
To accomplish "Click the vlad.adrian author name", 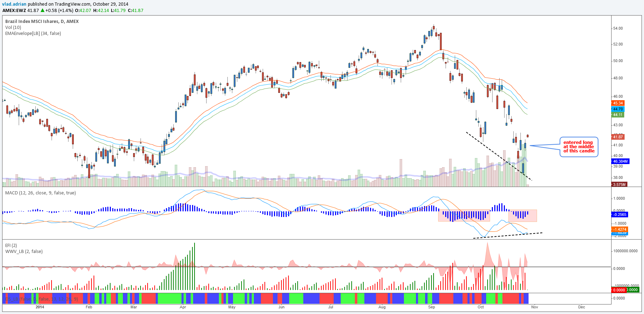I will pyautogui.click(x=14, y=4).
